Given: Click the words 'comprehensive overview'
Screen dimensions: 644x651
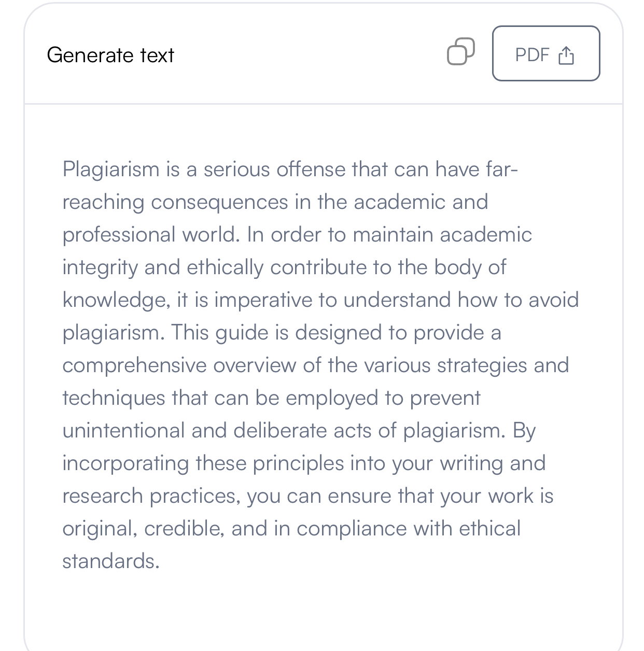Looking at the screenshot, I should click(179, 365).
